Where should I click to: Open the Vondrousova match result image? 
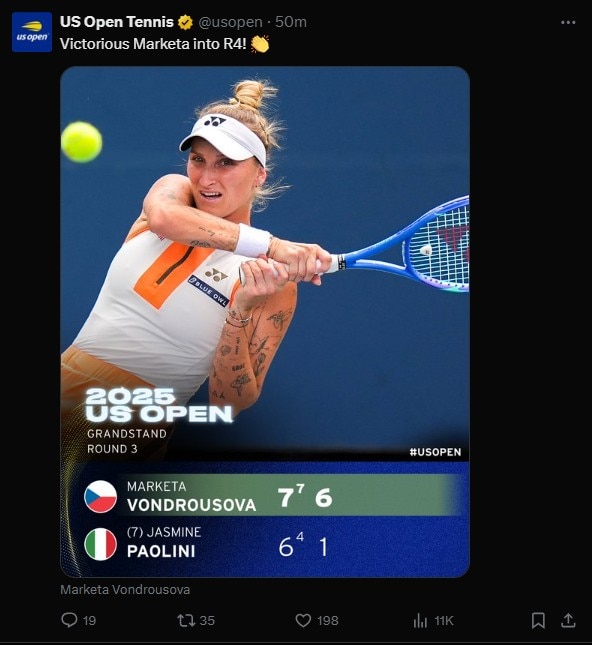pyautogui.click(x=265, y=322)
